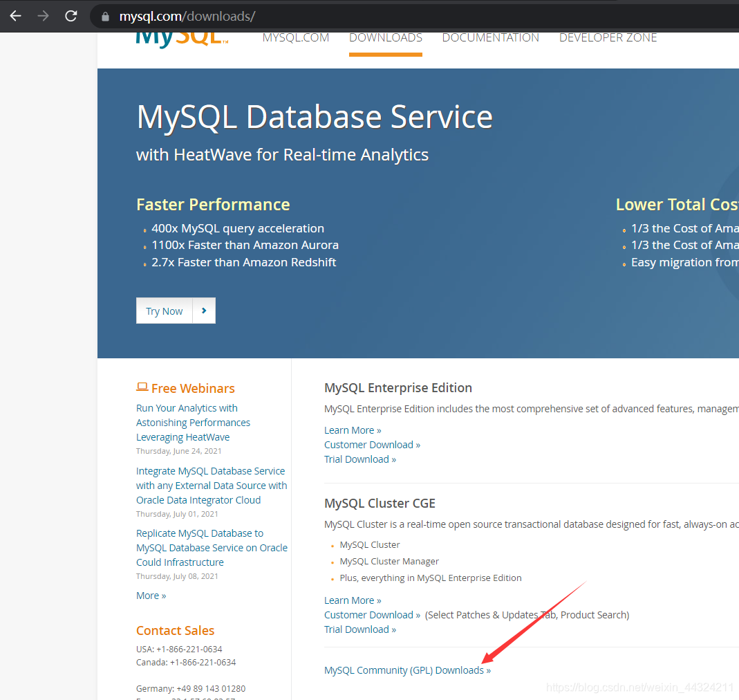The image size is (739, 700).
Task: Click Thursday, July 08, 2021 date text
Action: click(177, 576)
